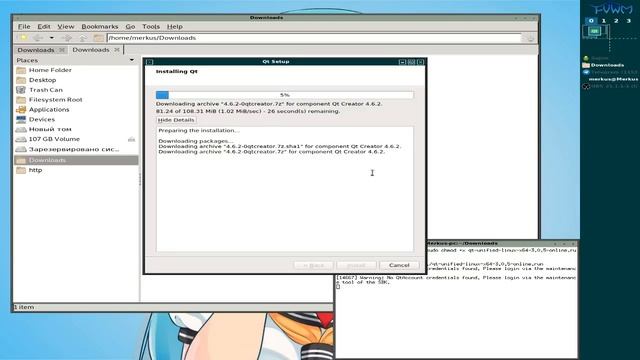The image size is (640, 360).
Task: Go up to the parent folder
Action: coord(83,38)
